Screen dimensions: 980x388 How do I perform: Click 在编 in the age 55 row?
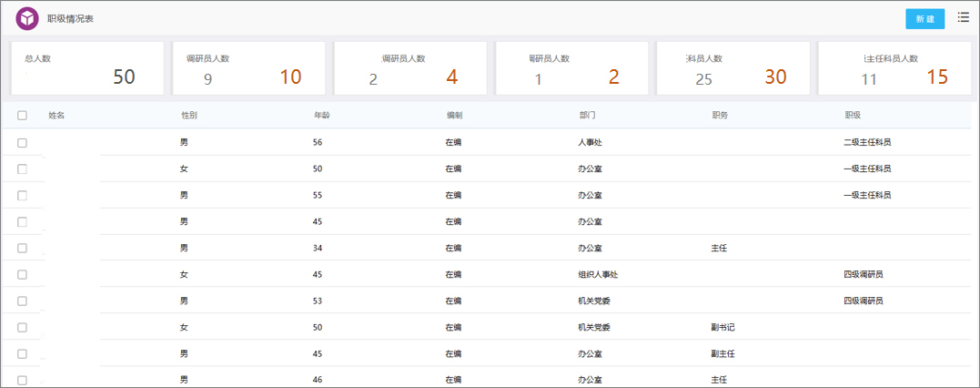[453, 195]
